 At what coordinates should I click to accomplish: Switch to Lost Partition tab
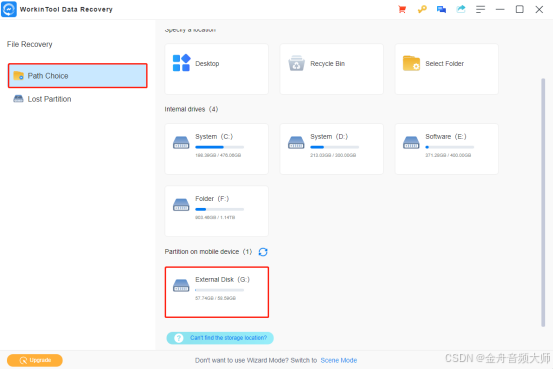77,99
